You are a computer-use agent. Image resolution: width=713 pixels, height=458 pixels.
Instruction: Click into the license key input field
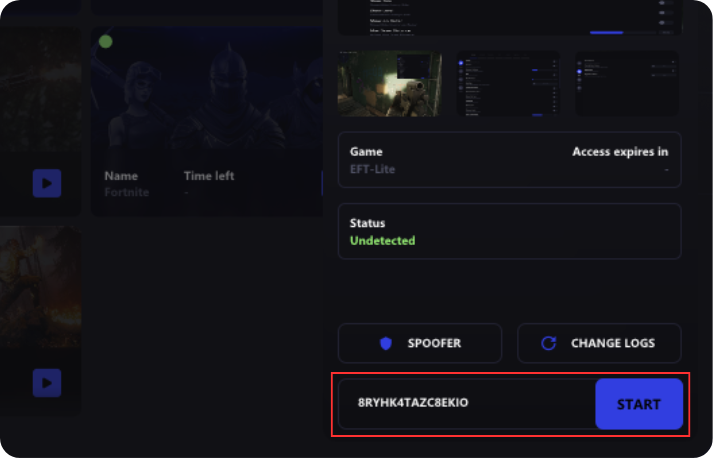coord(466,404)
